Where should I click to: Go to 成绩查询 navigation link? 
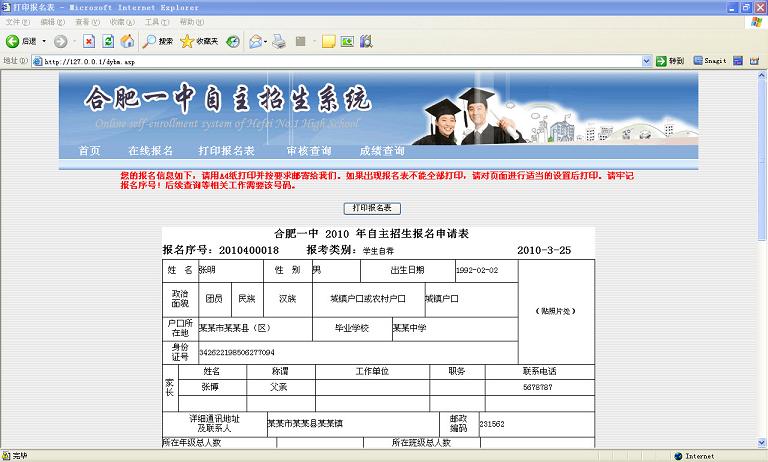382,151
